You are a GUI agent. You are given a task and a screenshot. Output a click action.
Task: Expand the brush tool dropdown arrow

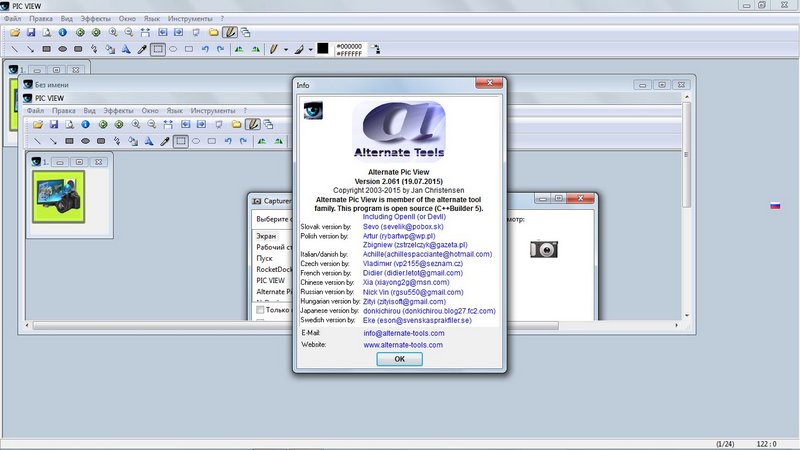(310, 50)
